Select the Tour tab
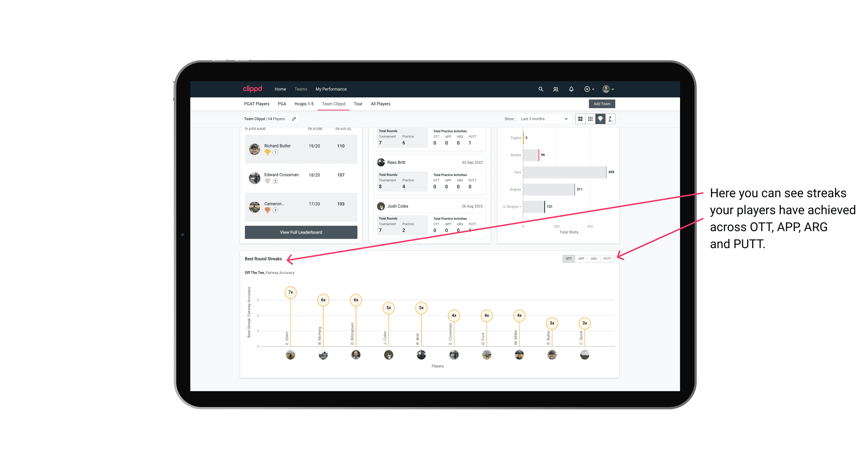868x467 pixels. click(x=357, y=104)
